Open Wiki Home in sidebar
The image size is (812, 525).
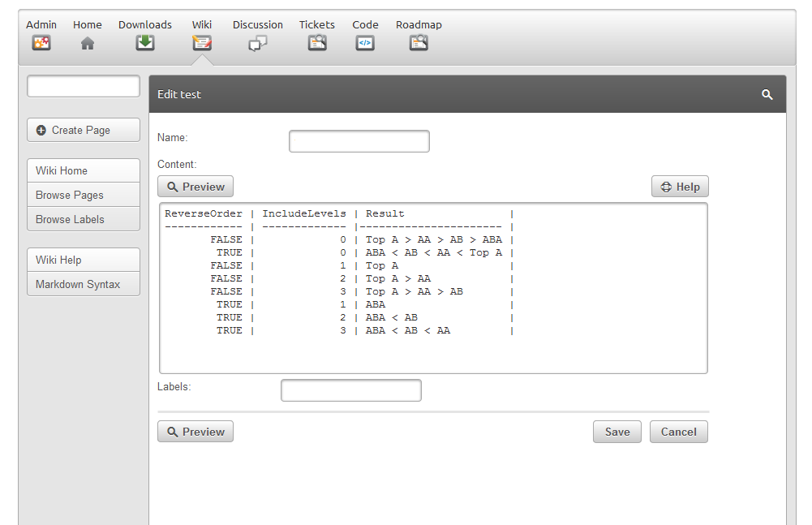coord(84,170)
